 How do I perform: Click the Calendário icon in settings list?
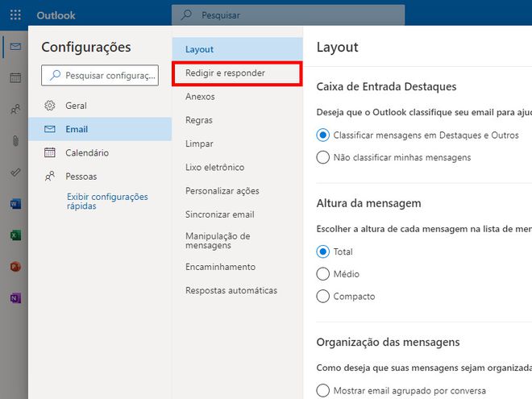[x=50, y=152]
